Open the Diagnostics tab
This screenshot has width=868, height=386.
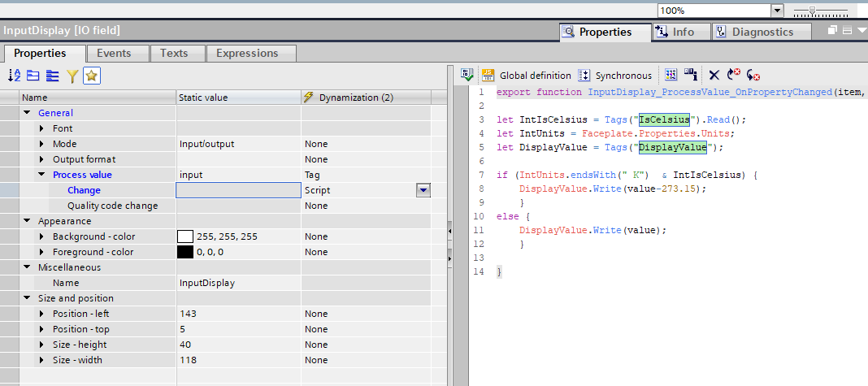tap(762, 32)
